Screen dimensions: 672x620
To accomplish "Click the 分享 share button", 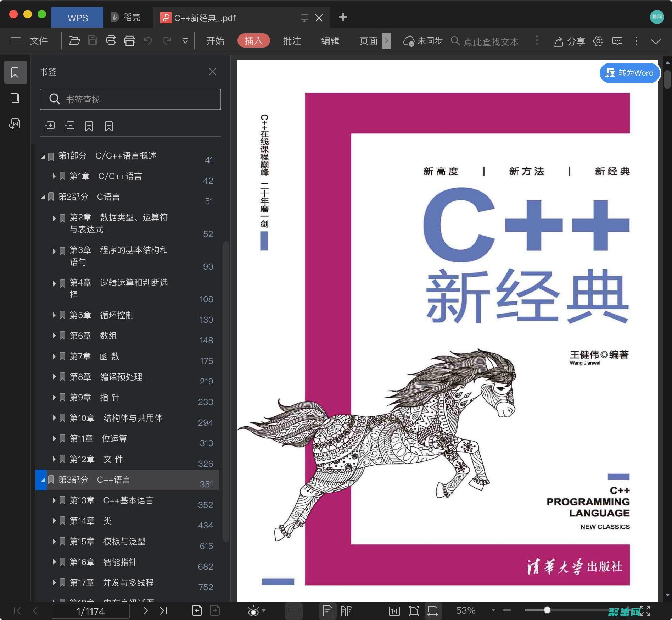I will (x=569, y=41).
